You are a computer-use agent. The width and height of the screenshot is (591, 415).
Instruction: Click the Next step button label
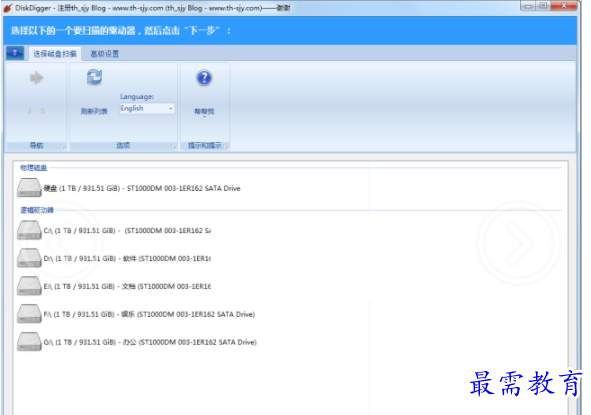click(37, 111)
